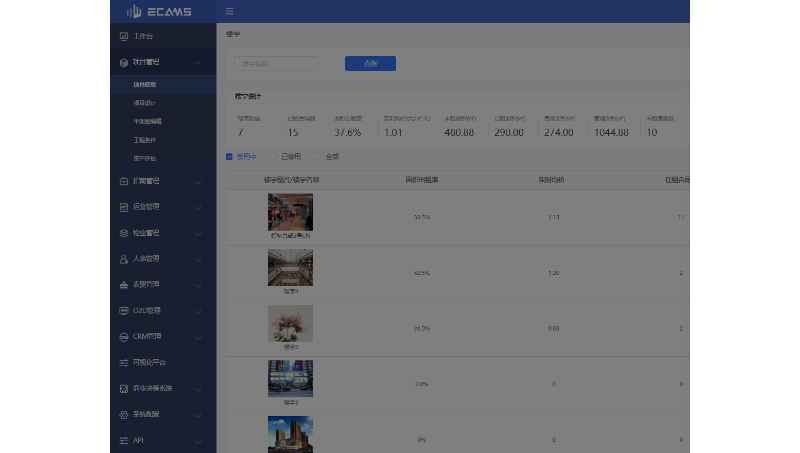The width and height of the screenshot is (800, 453).
Task: Open the 工作台 workbench icon
Action: click(x=124, y=36)
